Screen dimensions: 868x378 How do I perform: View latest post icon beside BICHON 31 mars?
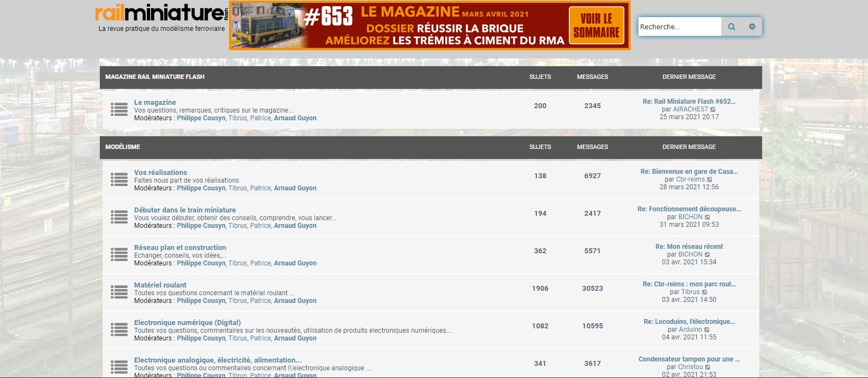coord(707,217)
